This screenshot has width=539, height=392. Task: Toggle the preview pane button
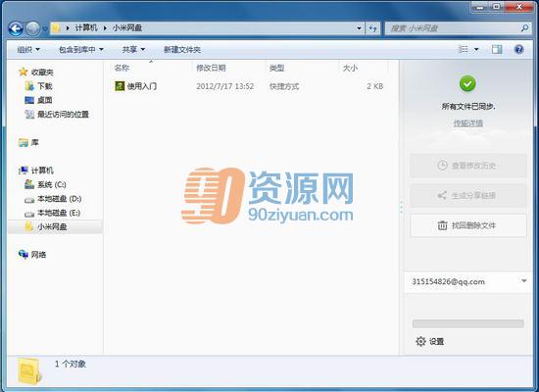point(497,49)
